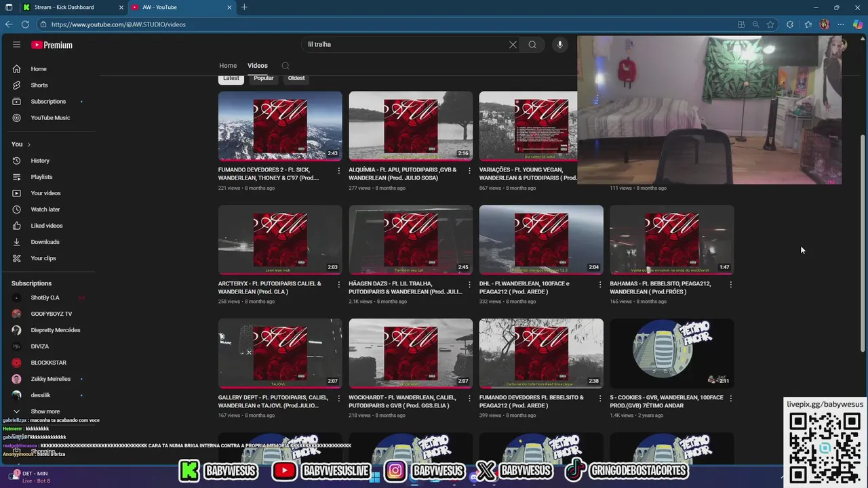Open Zekky Meirelles subscription channel
Viewport: 868px width, 488px height.
[x=50, y=379]
